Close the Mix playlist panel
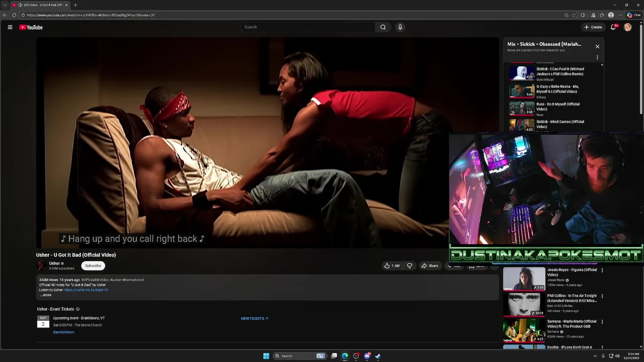 tap(597, 46)
